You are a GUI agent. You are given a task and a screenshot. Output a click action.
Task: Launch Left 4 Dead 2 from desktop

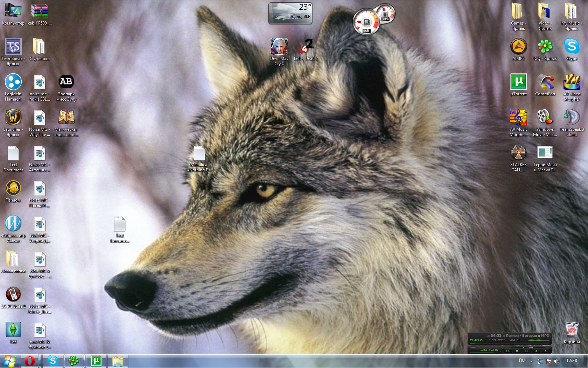tap(306, 47)
